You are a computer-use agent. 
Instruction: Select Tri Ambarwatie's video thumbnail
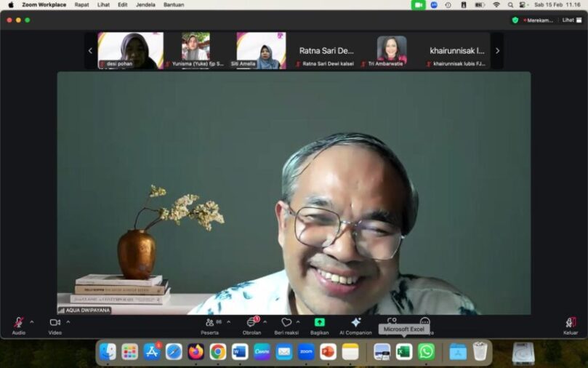tap(392, 49)
